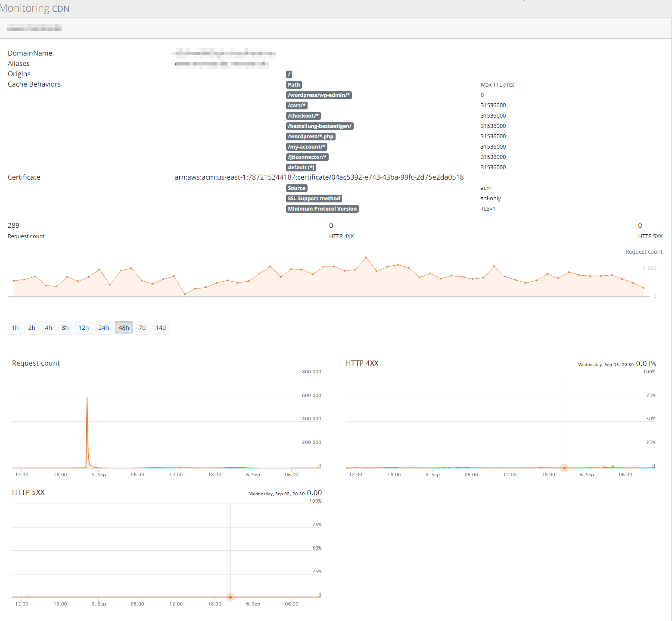Click the Origins label

click(19, 74)
